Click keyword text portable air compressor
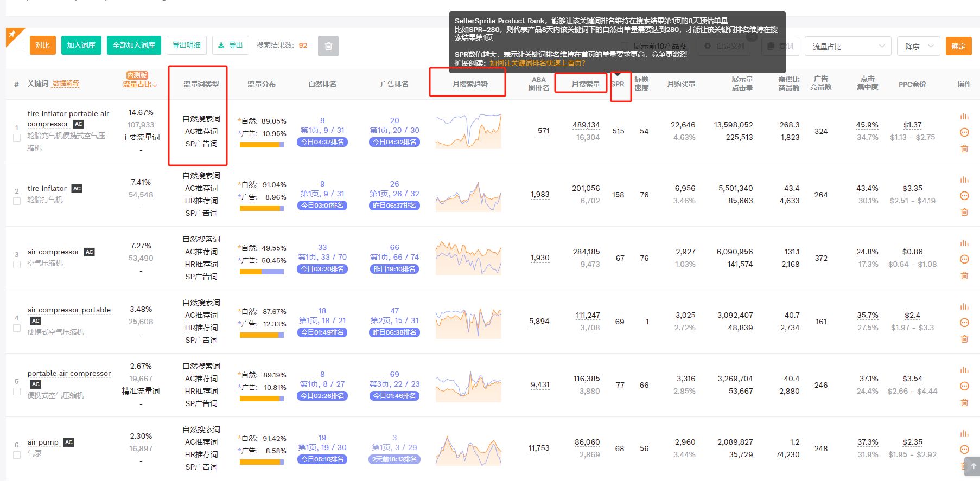The height and width of the screenshot is (481, 980). [69, 374]
